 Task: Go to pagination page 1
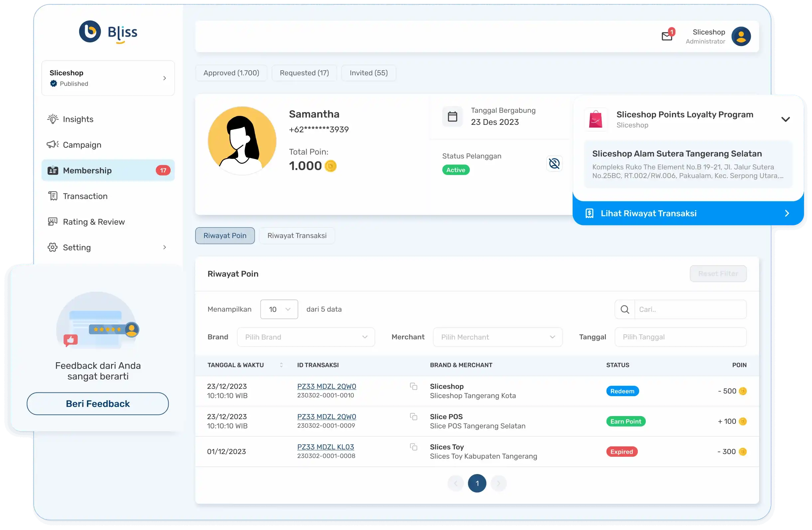click(477, 483)
